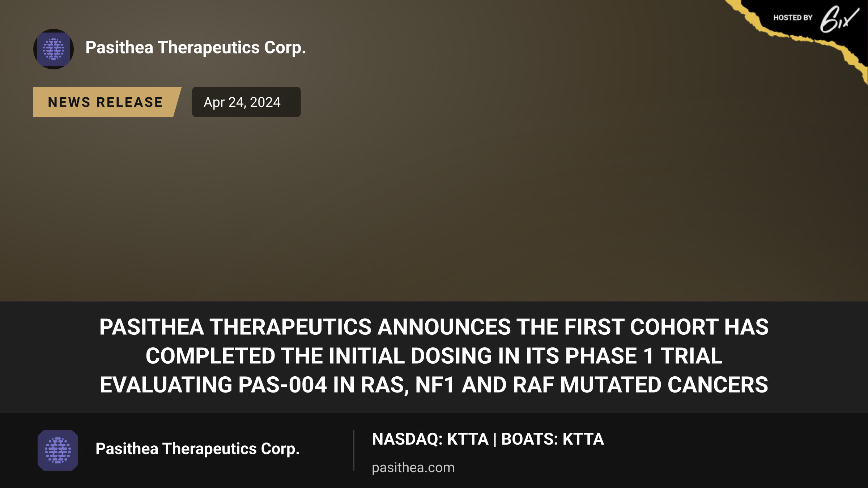
Task: Open the pasithea.com website link
Action: click(413, 467)
